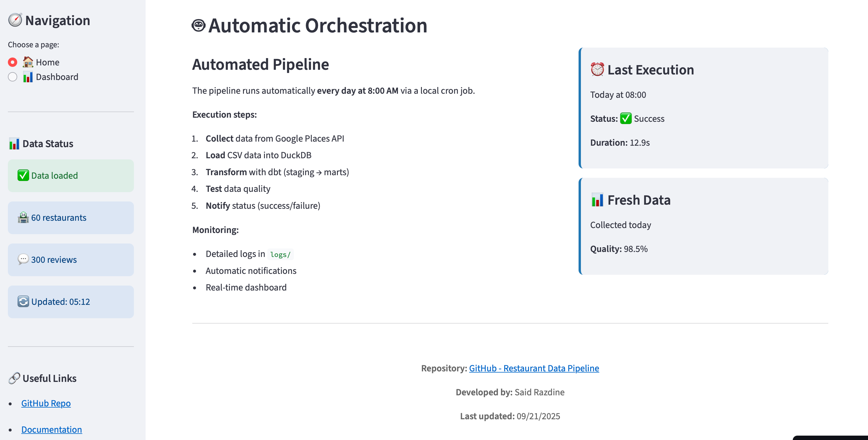
Task: Select the Dashboard radio button
Action: point(13,77)
